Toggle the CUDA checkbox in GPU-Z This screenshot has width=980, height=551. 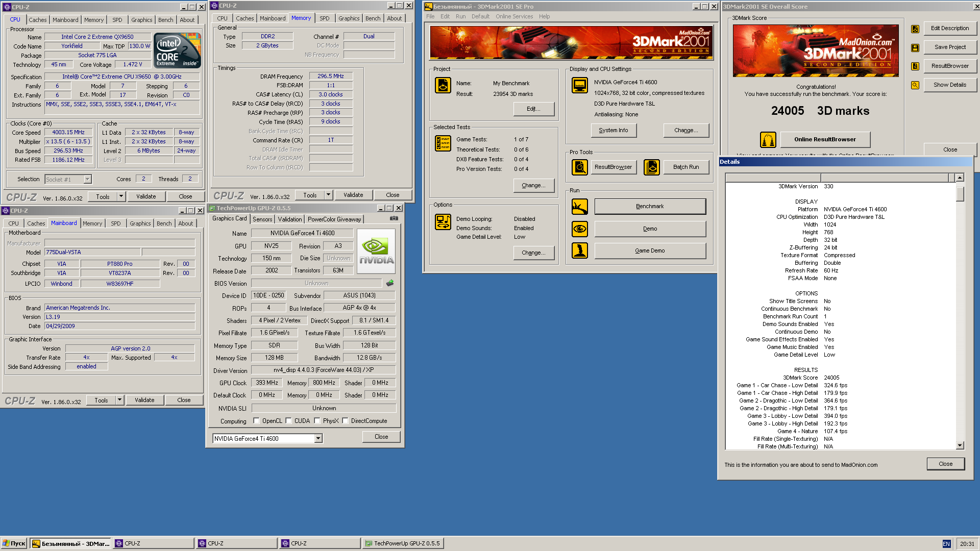tap(289, 421)
